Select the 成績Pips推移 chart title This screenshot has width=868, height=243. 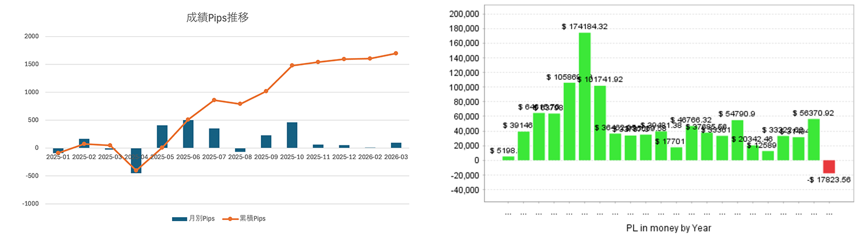click(x=217, y=18)
